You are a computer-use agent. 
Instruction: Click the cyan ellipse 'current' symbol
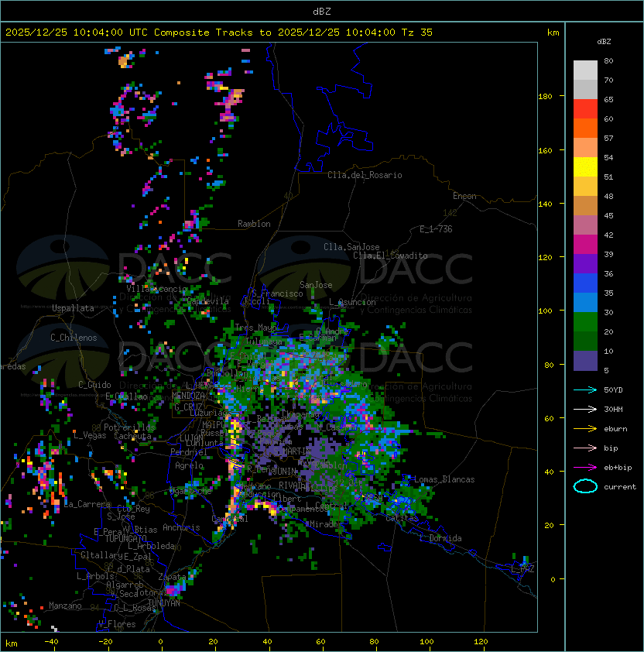(x=585, y=486)
